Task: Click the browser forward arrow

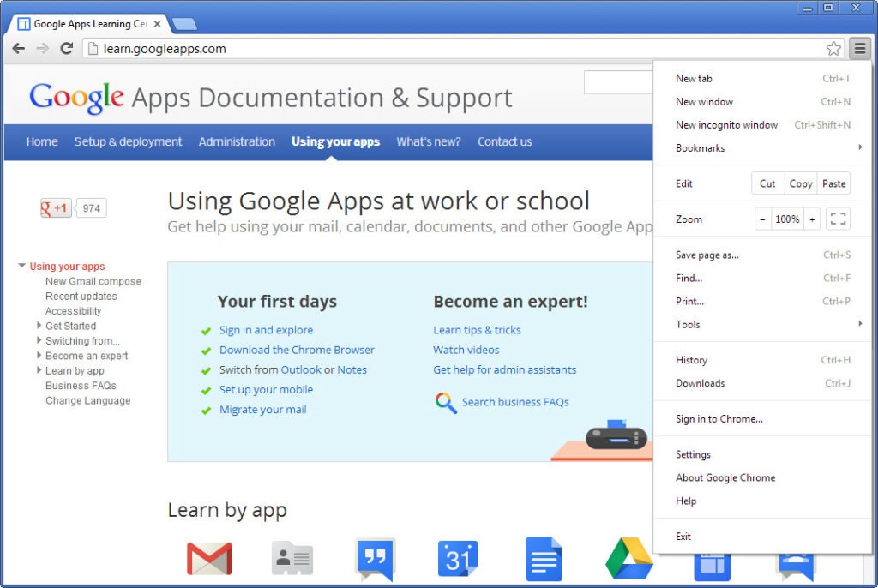Action: pyautogui.click(x=43, y=49)
